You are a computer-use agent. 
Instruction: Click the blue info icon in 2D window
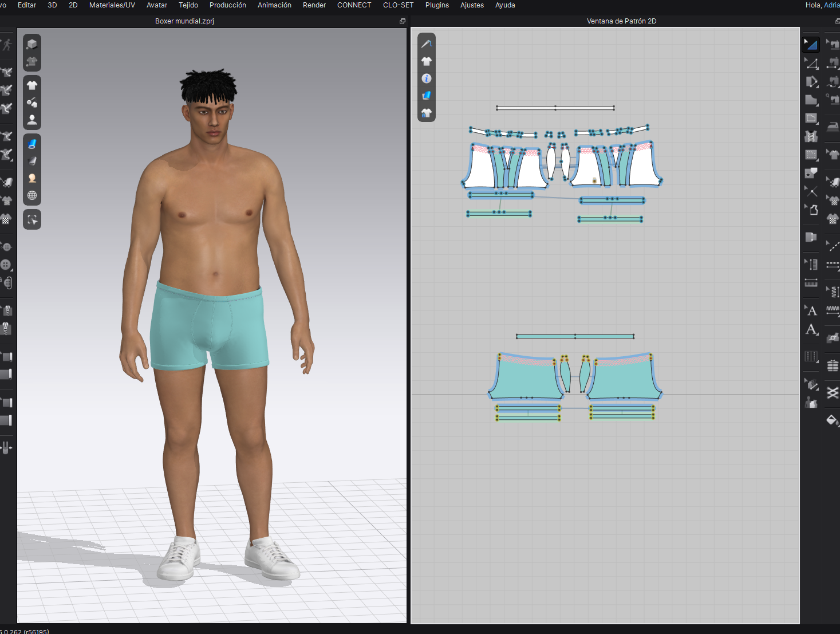[x=427, y=78]
